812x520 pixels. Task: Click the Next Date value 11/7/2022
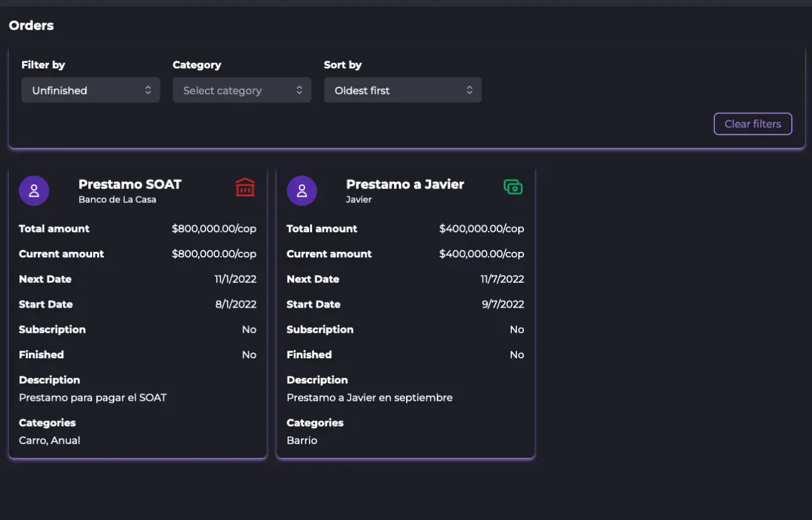coord(502,279)
